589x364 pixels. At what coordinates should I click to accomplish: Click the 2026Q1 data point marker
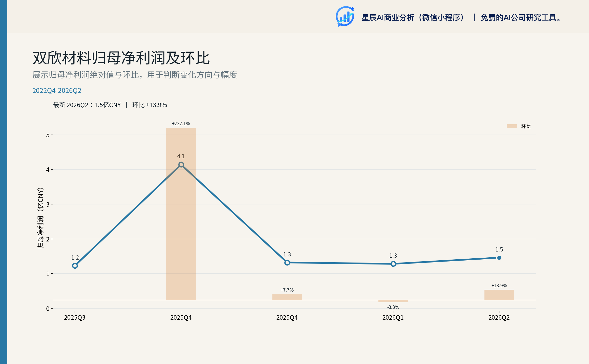tap(393, 264)
